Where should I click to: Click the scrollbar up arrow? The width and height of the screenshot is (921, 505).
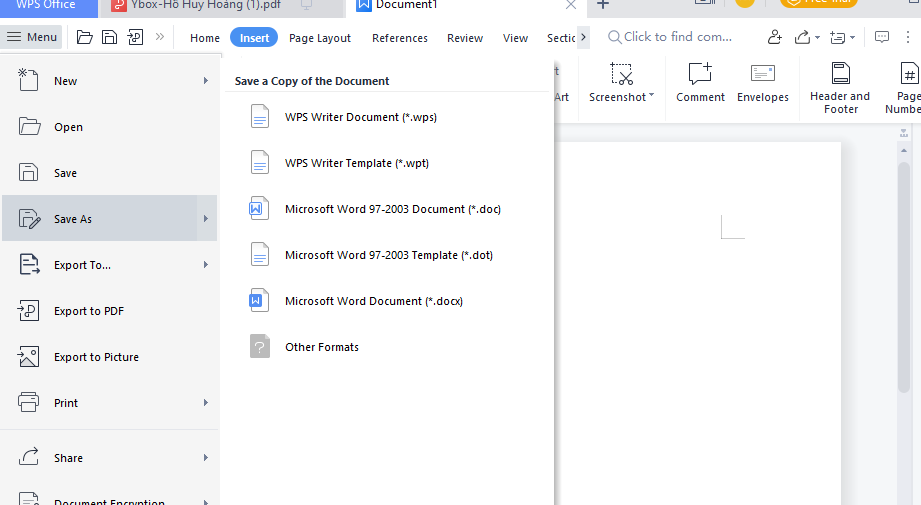click(x=904, y=151)
